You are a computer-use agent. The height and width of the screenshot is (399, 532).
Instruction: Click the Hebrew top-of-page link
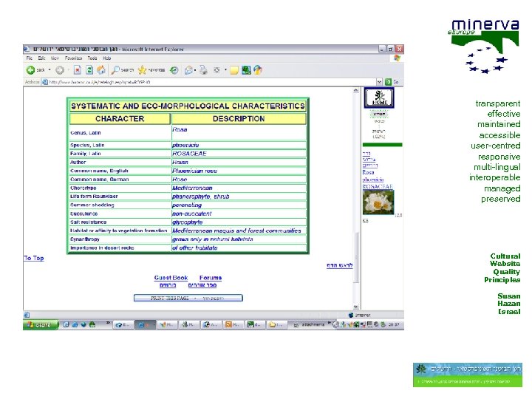point(340,266)
